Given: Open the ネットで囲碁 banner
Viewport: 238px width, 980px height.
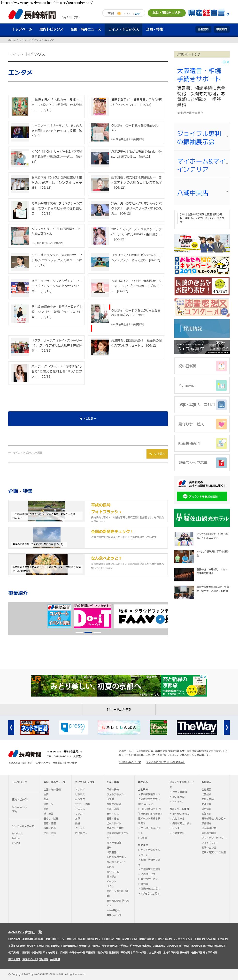Looking at the screenshot, I should pos(35,728).
